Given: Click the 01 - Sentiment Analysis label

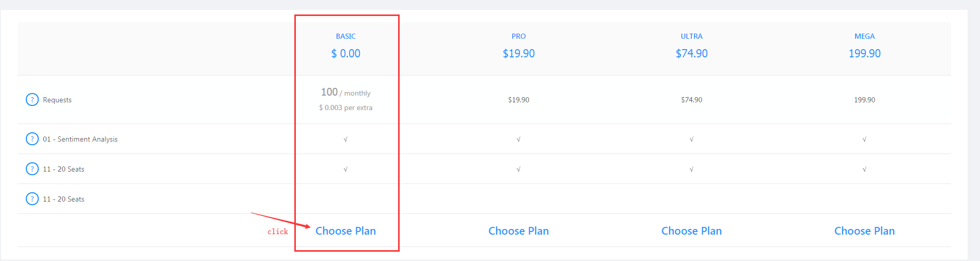Looking at the screenshot, I should pos(80,139).
